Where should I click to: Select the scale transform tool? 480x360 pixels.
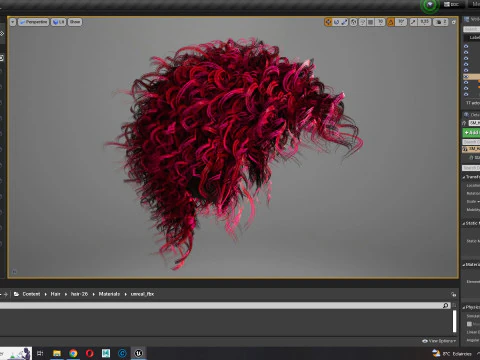point(344,22)
